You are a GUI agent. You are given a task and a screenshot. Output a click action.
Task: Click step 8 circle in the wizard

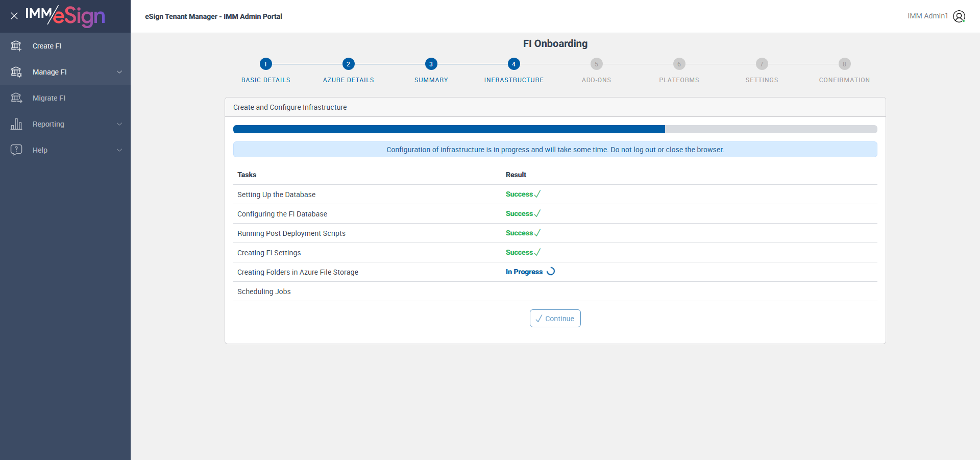point(845,64)
